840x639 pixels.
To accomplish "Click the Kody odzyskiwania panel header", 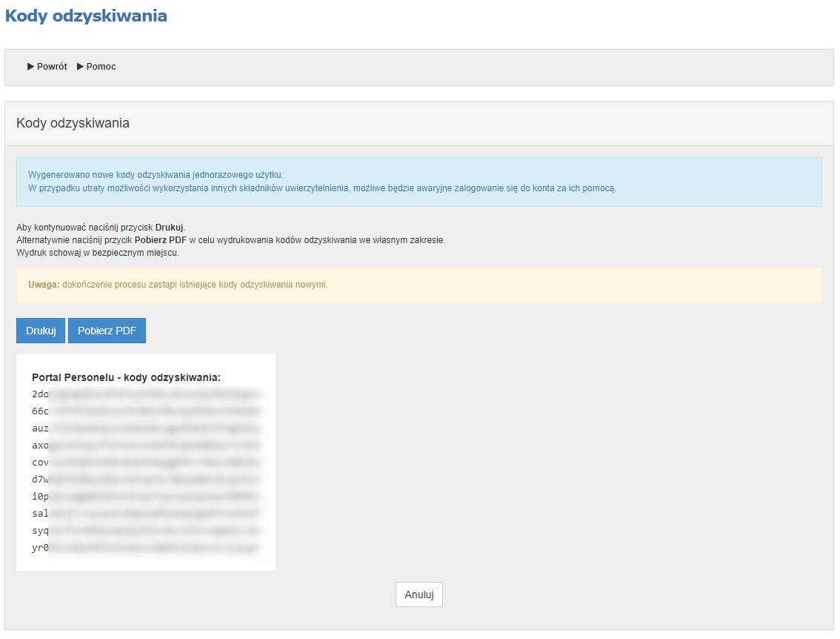I will point(73,123).
